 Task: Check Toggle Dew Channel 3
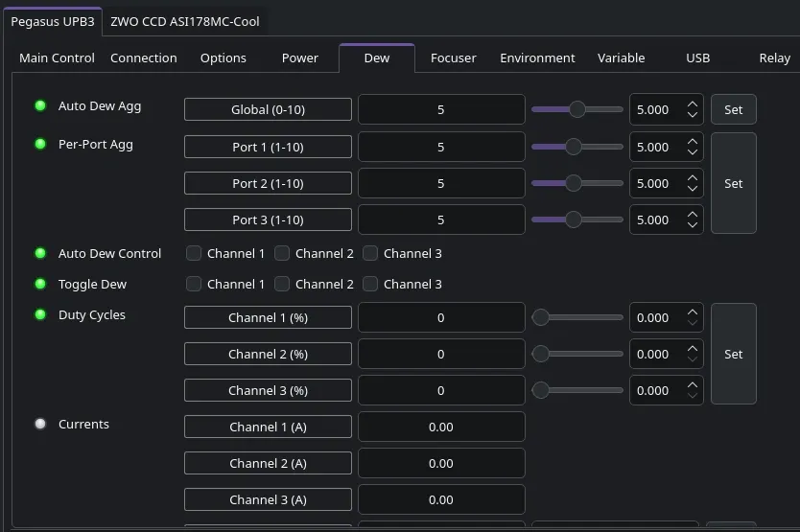[370, 284]
